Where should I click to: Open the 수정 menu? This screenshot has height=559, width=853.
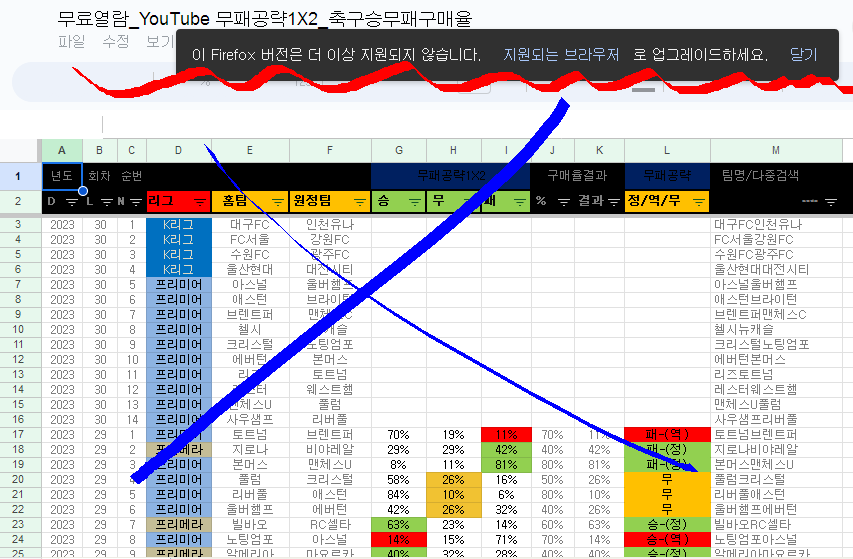tap(116, 42)
